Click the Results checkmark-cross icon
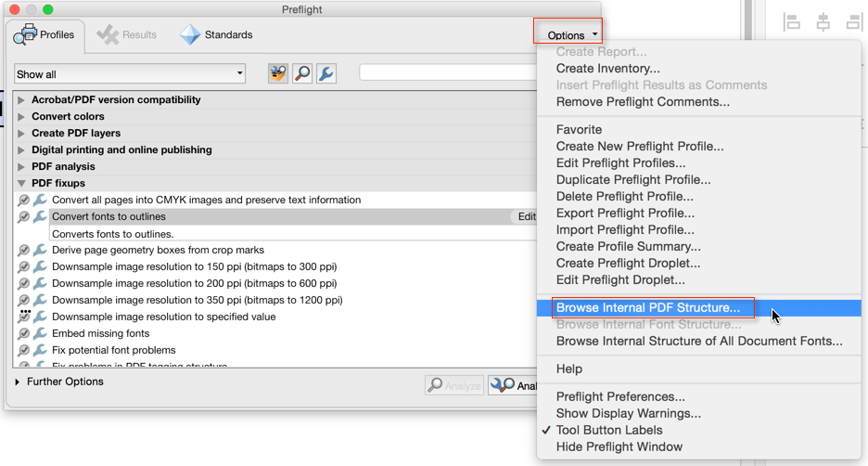 pyautogui.click(x=108, y=34)
